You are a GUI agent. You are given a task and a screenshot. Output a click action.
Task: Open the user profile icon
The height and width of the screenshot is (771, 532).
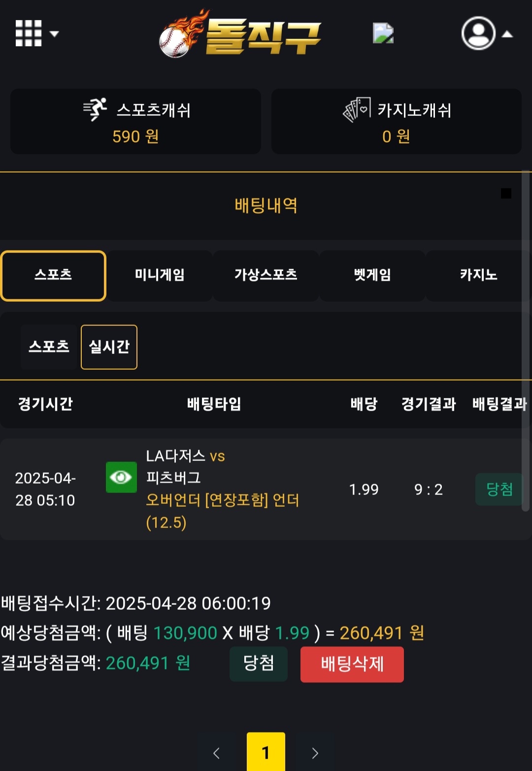tap(478, 34)
